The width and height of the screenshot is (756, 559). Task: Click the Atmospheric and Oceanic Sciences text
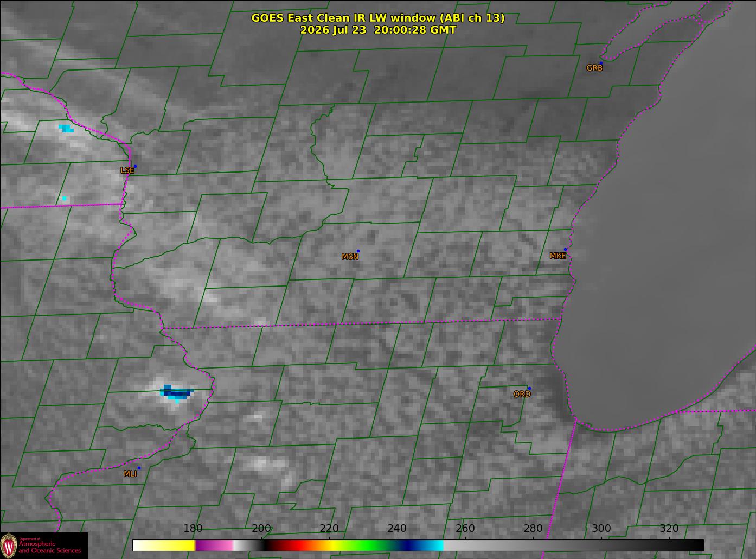[49, 547]
